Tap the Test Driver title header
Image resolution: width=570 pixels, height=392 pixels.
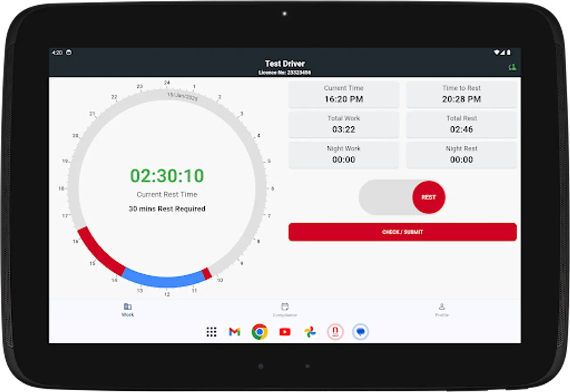coord(286,64)
